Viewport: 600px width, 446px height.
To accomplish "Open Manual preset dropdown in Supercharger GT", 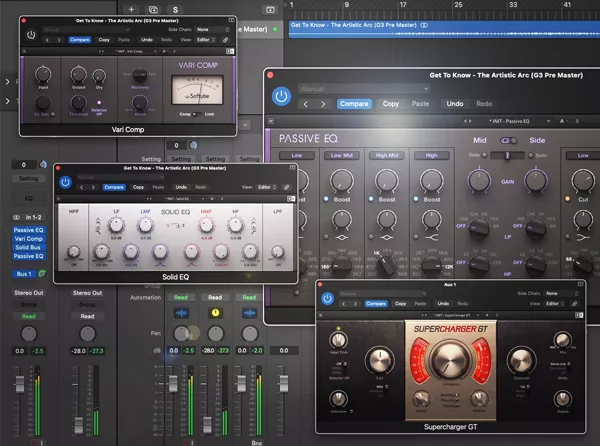I will click(383, 293).
